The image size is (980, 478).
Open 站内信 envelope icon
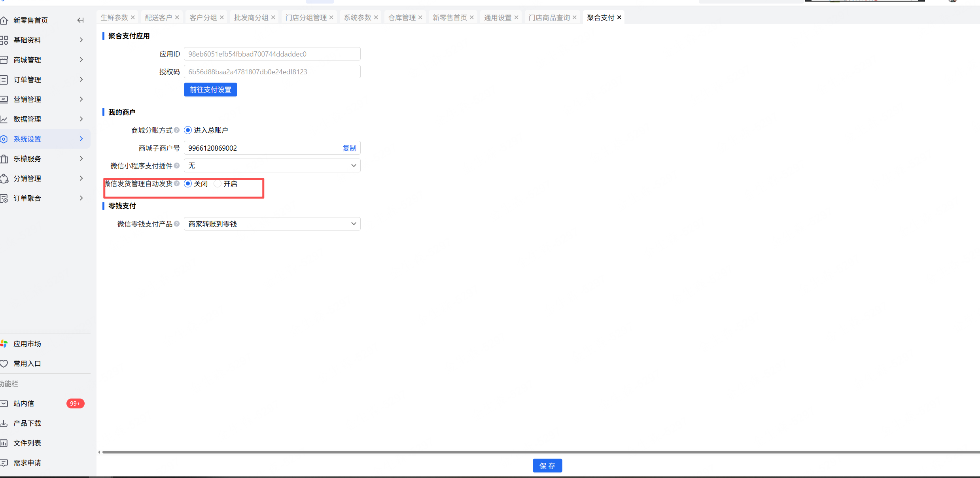click(x=4, y=403)
